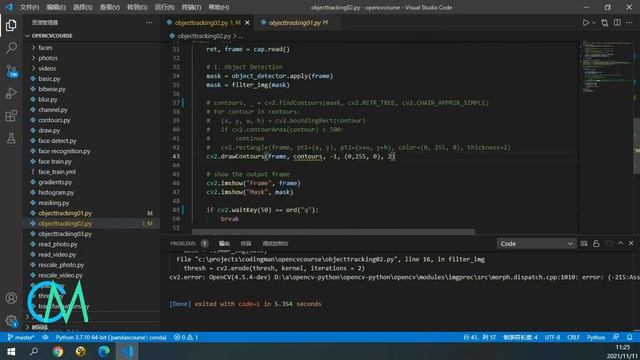This screenshot has width=640, height=360.
Task: Open the run button dropdown arrow
Action: pos(594,23)
